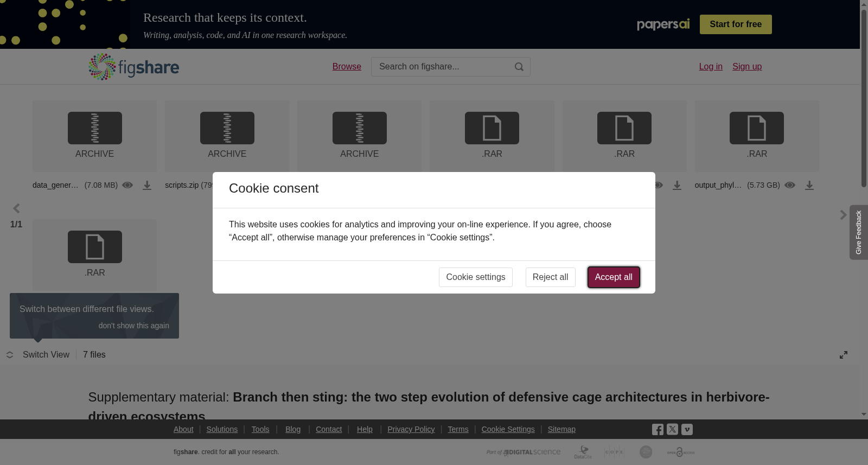The height and width of the screenshot is (465, 868).
Task: Click Log in link
Action: click(x=711, y=67)
